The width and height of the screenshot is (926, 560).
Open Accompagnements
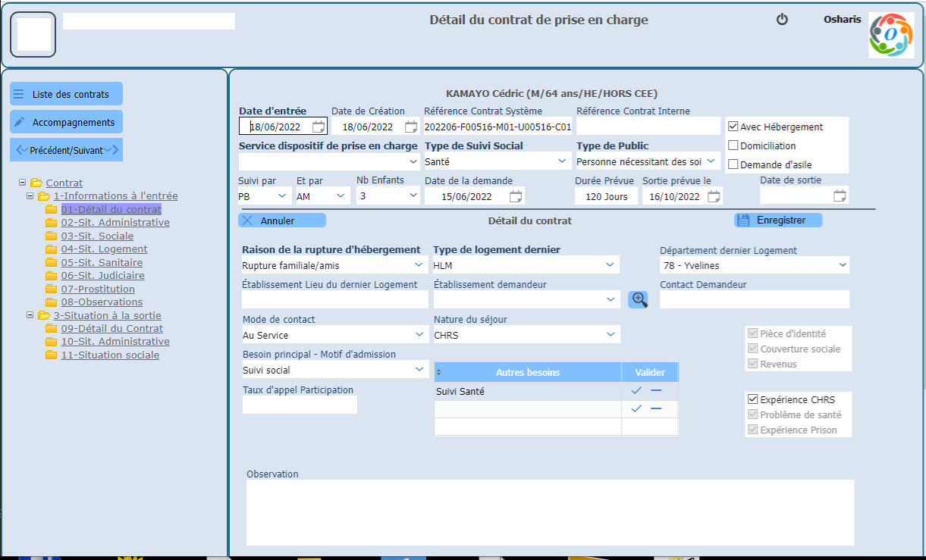coord(66,122)
